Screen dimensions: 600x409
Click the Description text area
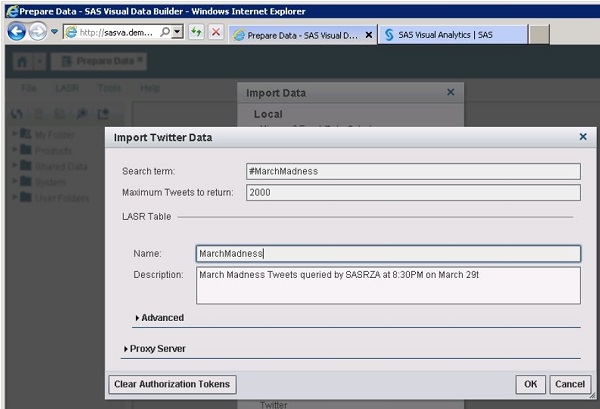click(x=388, y=285)
